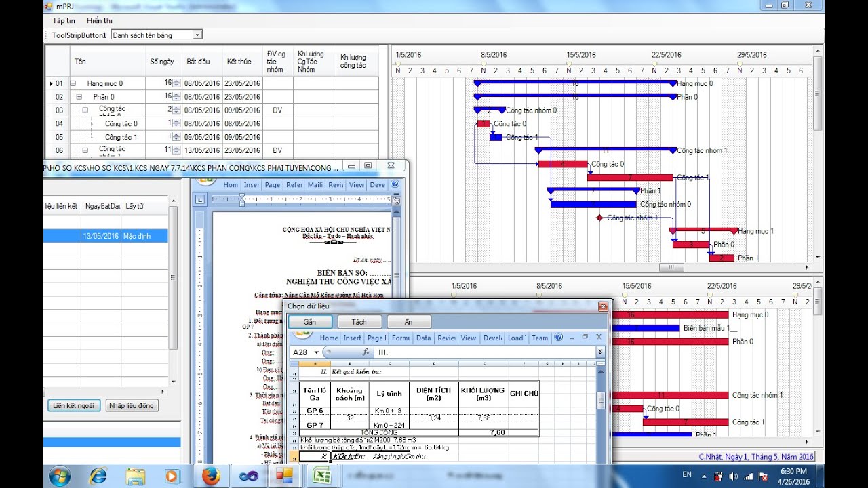This screenshot has height=488, width=868.
Task: Open the Excel Team ribbon tab
Action: tap(540, 338)
